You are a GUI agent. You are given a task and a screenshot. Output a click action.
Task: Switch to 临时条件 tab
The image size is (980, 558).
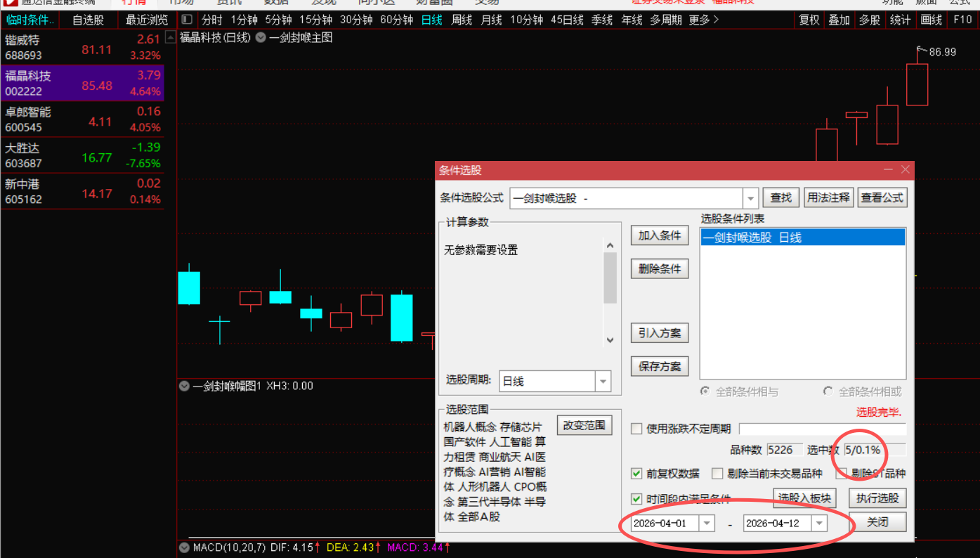pyautogui.click(x=30, y=20)
